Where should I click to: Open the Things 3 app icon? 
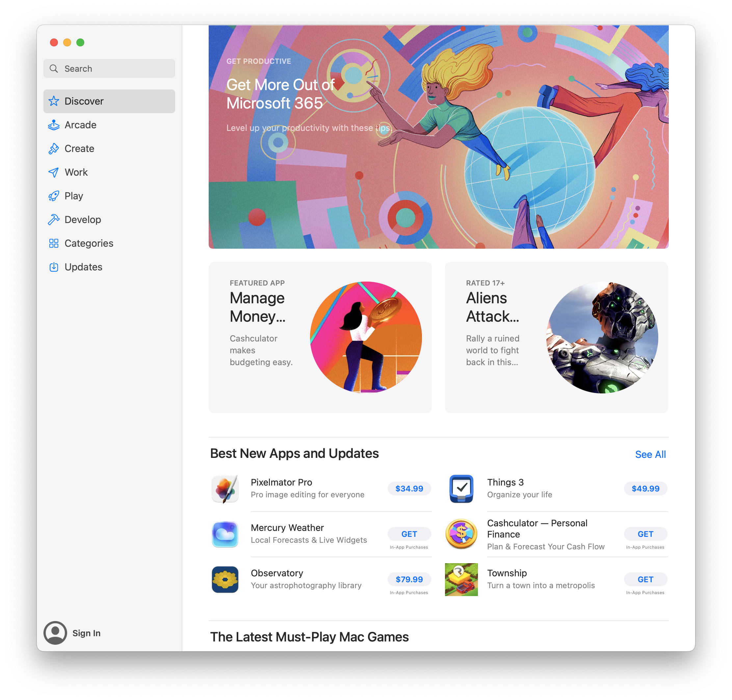[461, 489]
